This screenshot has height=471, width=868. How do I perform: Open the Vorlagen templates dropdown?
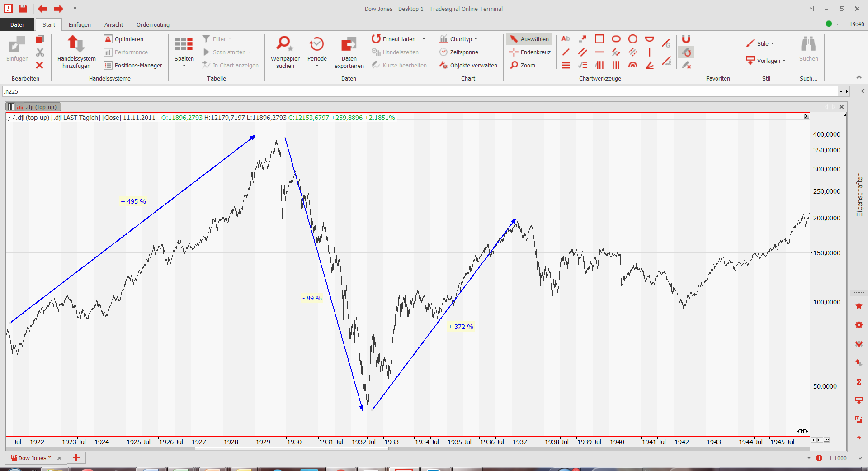[768, 61]
